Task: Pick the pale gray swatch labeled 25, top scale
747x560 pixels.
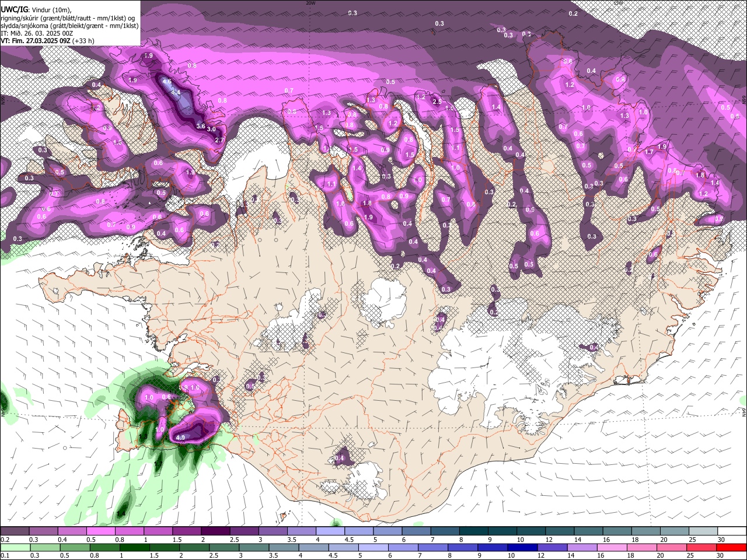Action: 703,531
